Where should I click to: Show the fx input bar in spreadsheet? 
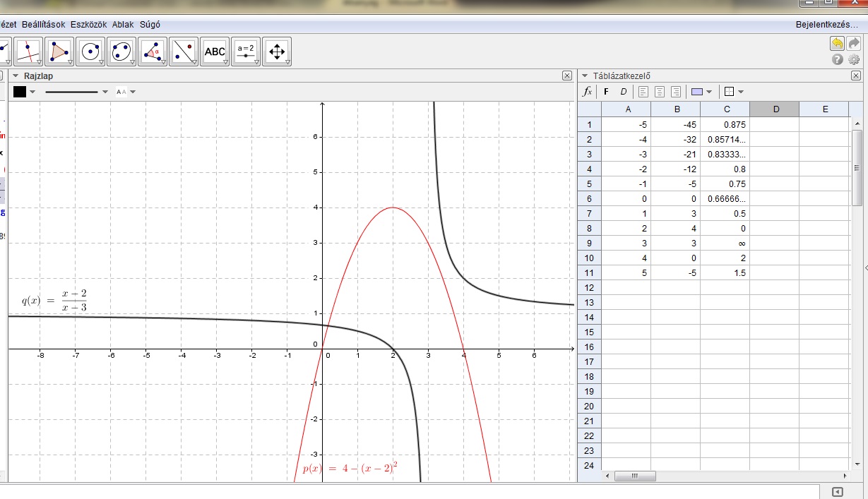tap(587, 91)
